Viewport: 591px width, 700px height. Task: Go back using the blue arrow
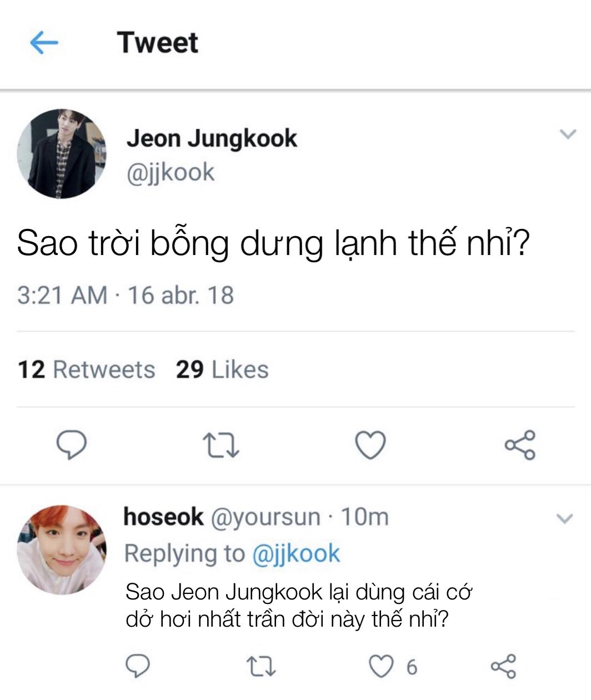tap(44, 43)
